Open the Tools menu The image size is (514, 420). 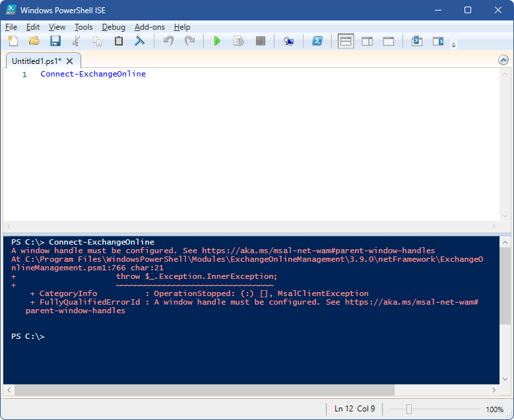[x=84, y=27]
